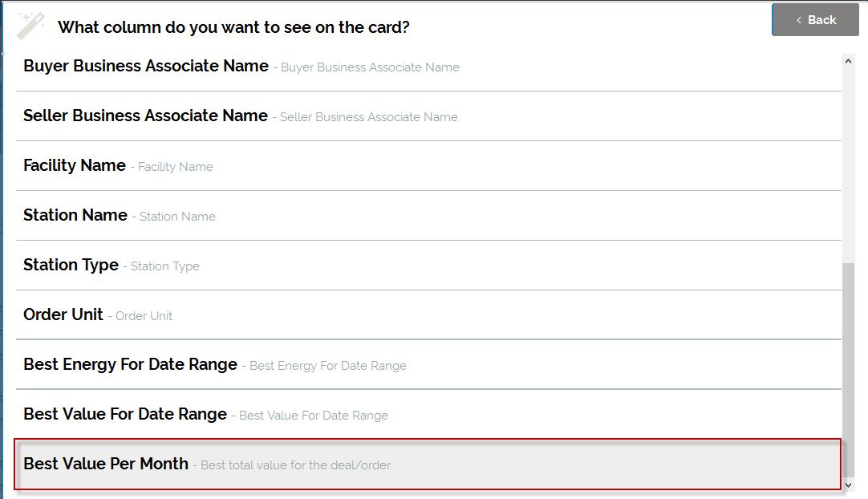
Task: Click scrollbar track above the thumb
Action: click(x=849, y=160)
